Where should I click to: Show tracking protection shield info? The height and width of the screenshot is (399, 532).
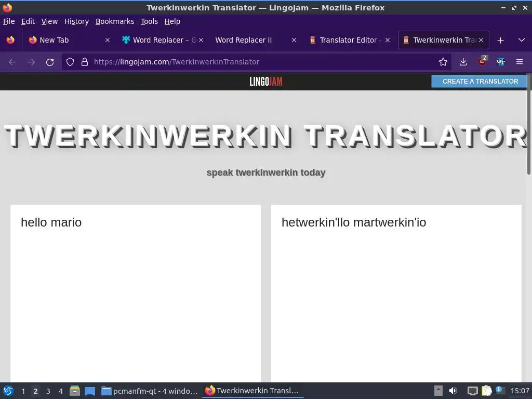tap(70, 62)
